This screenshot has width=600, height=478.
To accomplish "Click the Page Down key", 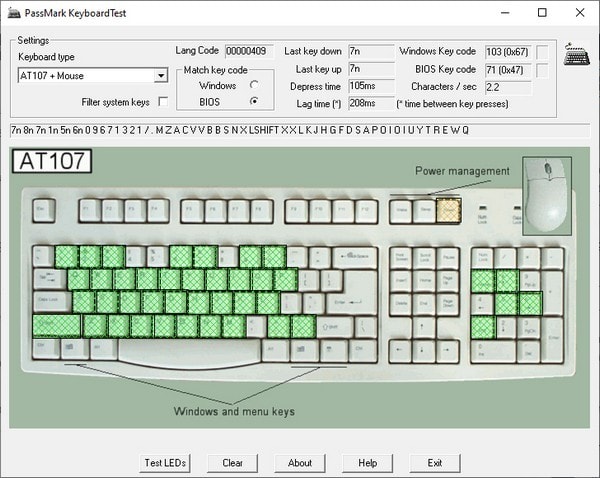I will pos(448,304).
